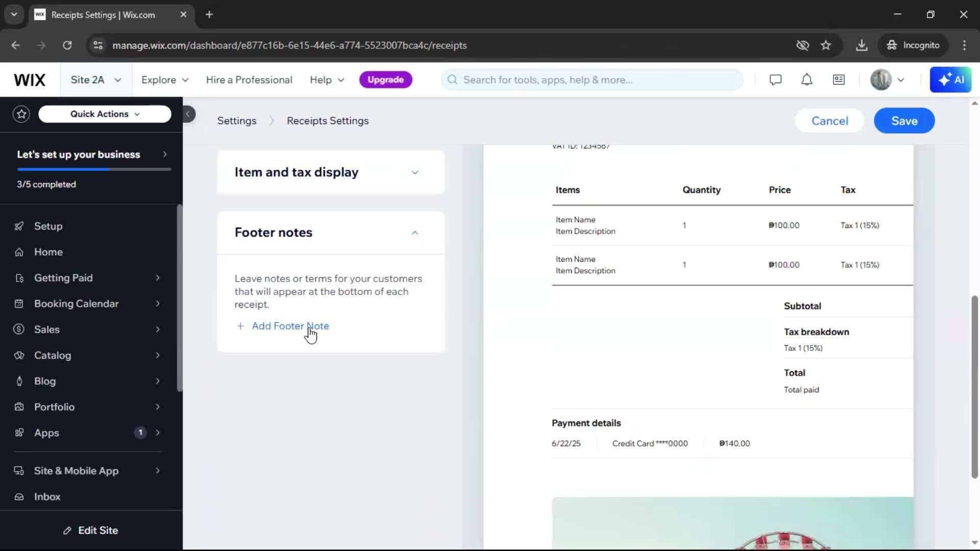Bookmark page with star icon
This screenshot has width=980, height=551.
[x=826, y=45]
